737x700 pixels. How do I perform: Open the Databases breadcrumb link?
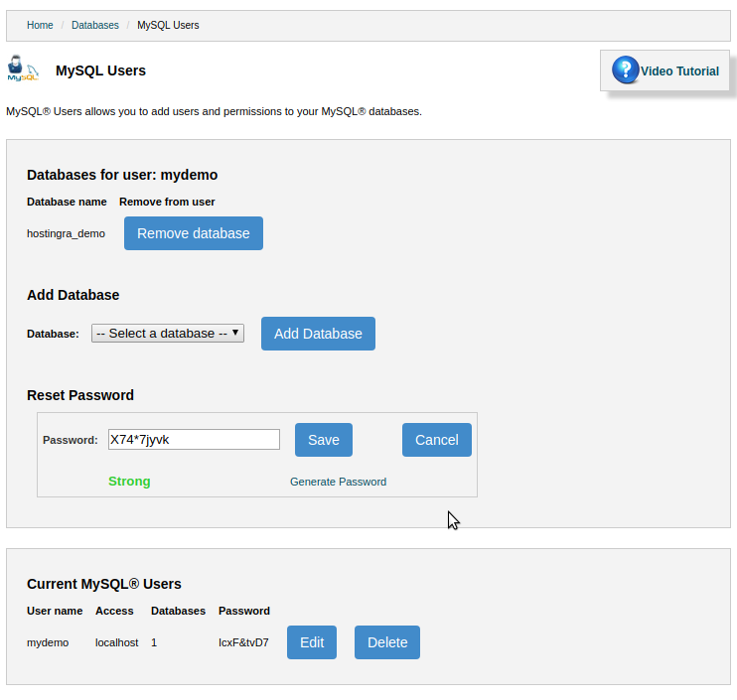click(94, 25)
